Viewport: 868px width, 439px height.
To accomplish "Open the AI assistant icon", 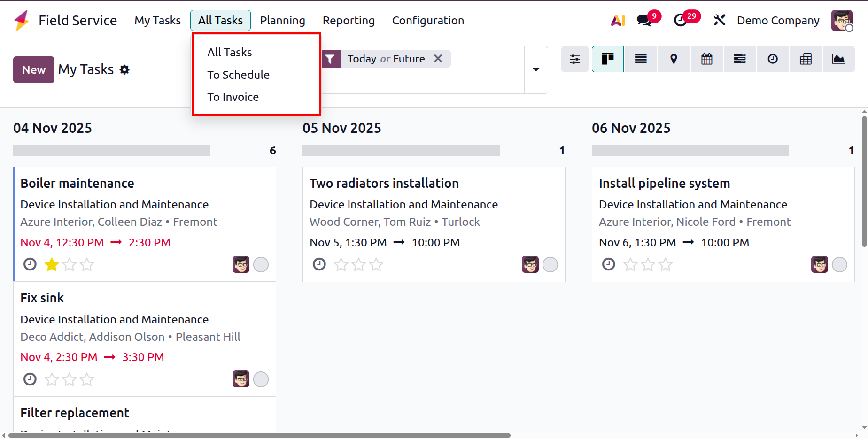I will point(618,21).
